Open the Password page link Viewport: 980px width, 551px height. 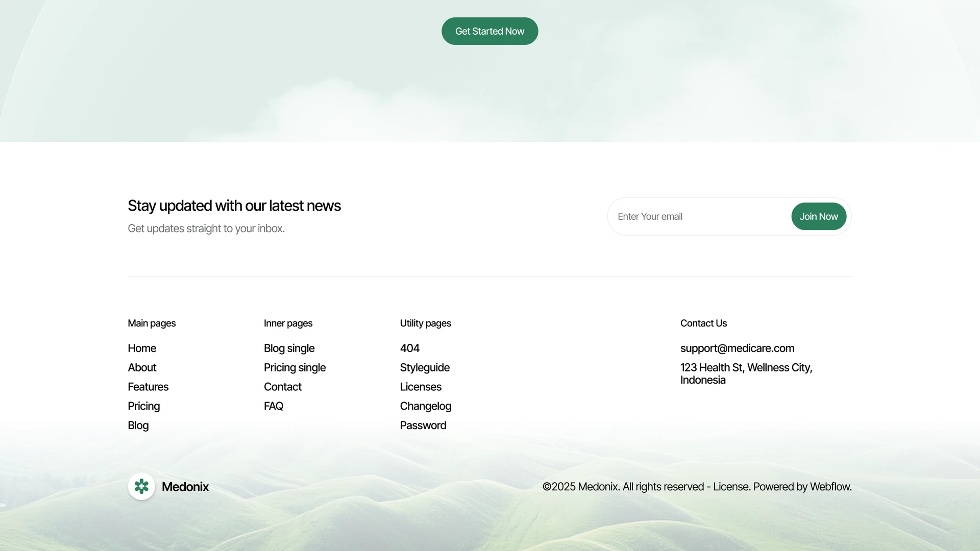click(x=423, y=425)
